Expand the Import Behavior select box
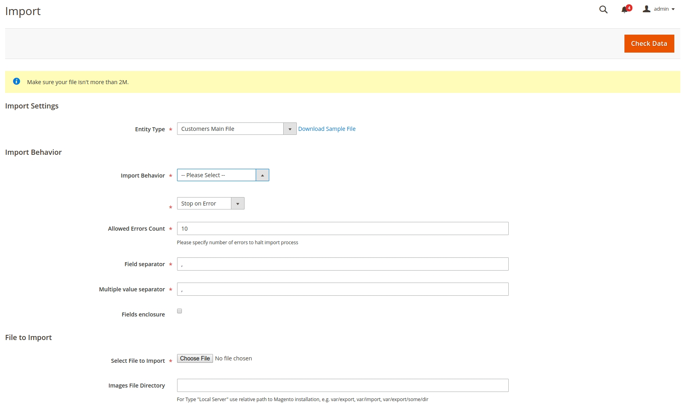 [223, 175]
